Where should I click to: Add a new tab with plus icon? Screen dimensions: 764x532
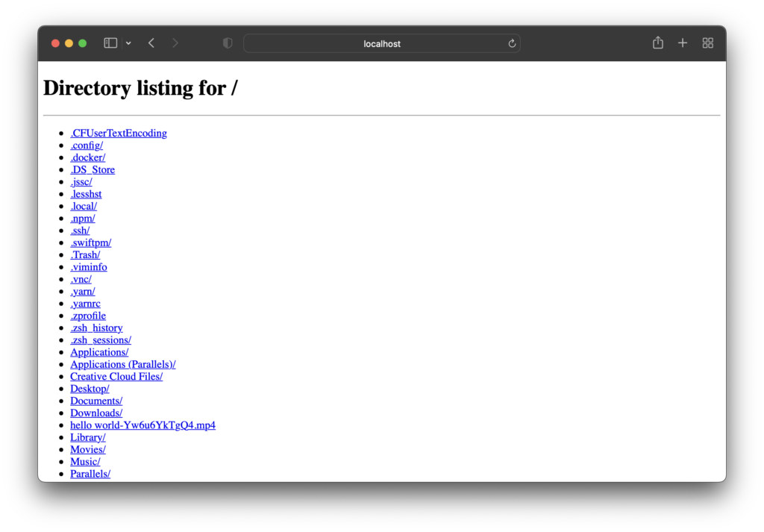click(683, 43)
